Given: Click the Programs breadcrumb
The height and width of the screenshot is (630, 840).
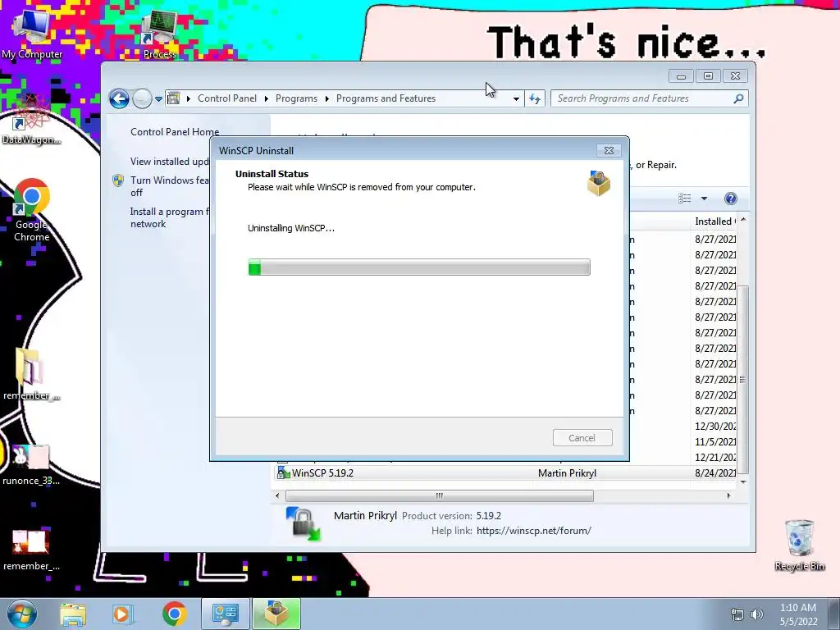Looking at the screenshot, I should [296, 98].
